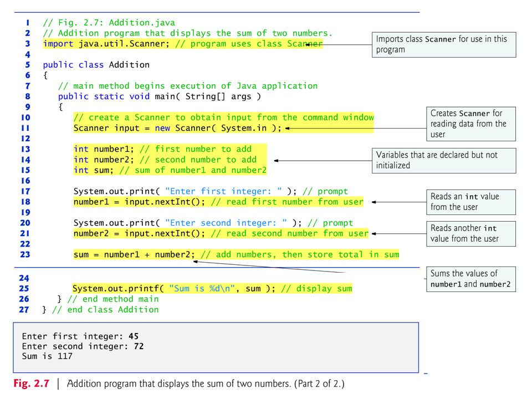Click the print statement with "Enter second integer: "

click(x=188, y=223)
